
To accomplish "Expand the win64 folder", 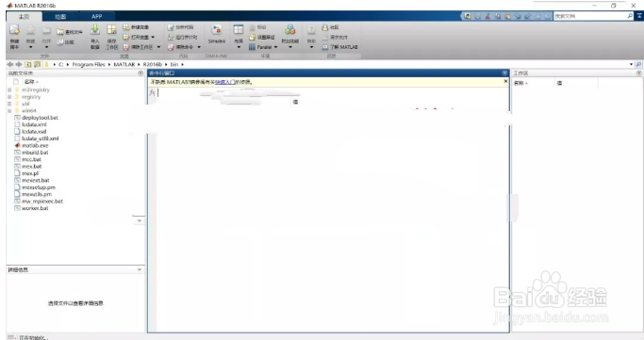I will (x=9, y=111).
